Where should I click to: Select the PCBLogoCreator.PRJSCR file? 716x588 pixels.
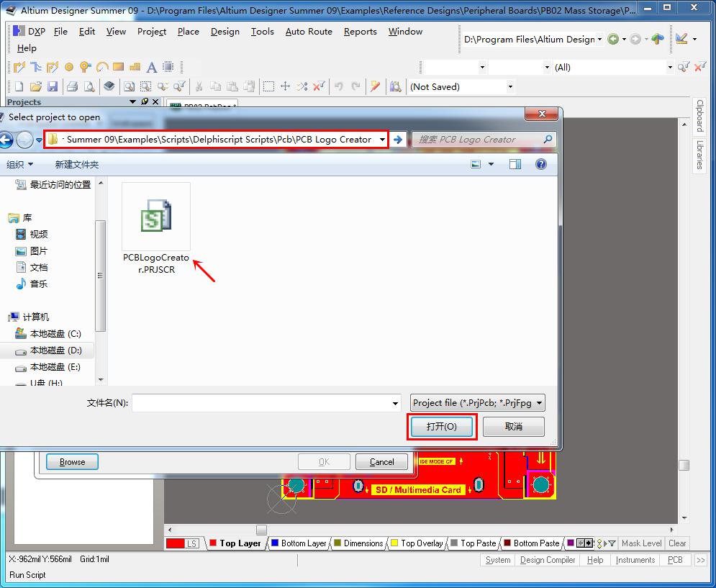[156, 228]
